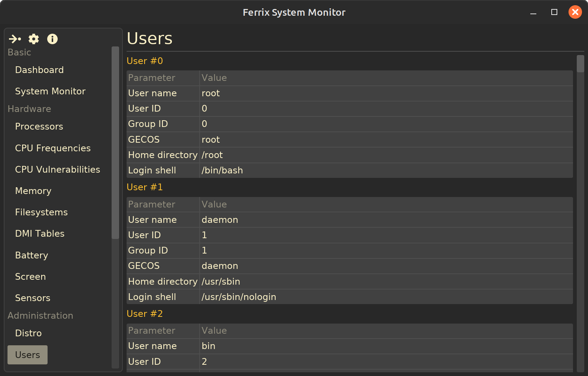Open Filesystems from the sidebar
This screenshot has width=588, height=376.
41,212
